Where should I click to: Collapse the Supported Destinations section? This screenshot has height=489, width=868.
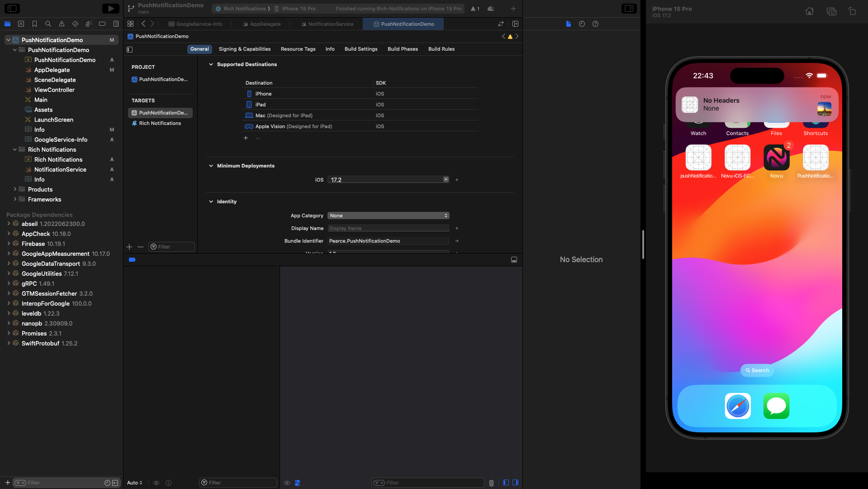click(211, 64)
